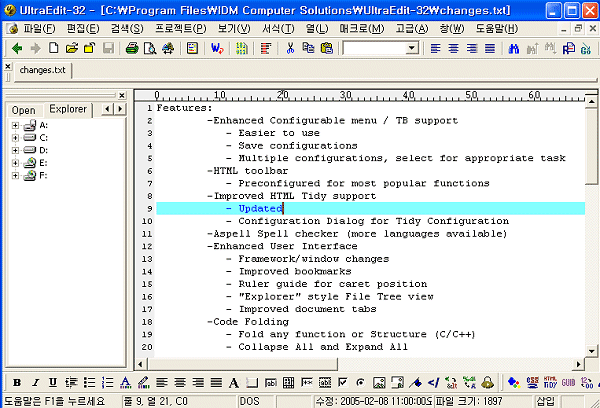This screenshot has height=408, width=600.
Task: Click the editor's horizontal scrollbar right arrow
Action: click(579, 364)
